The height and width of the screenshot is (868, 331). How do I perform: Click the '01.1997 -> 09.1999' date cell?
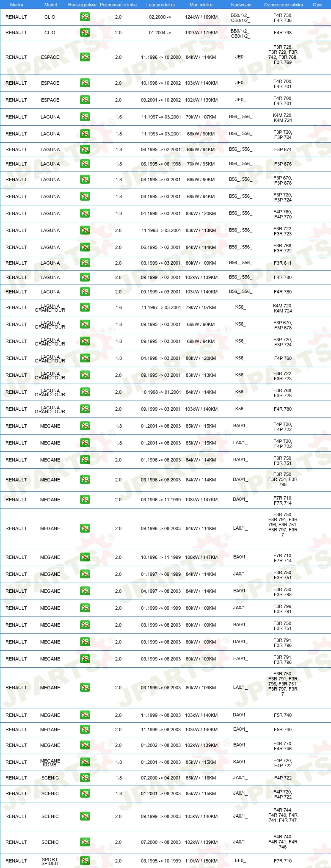click(x=161, y=574)
